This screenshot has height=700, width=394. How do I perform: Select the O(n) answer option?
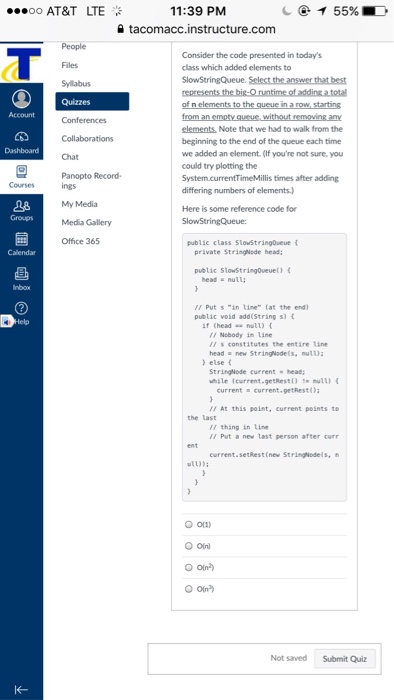pyautogui.click(x=189, y=546)
